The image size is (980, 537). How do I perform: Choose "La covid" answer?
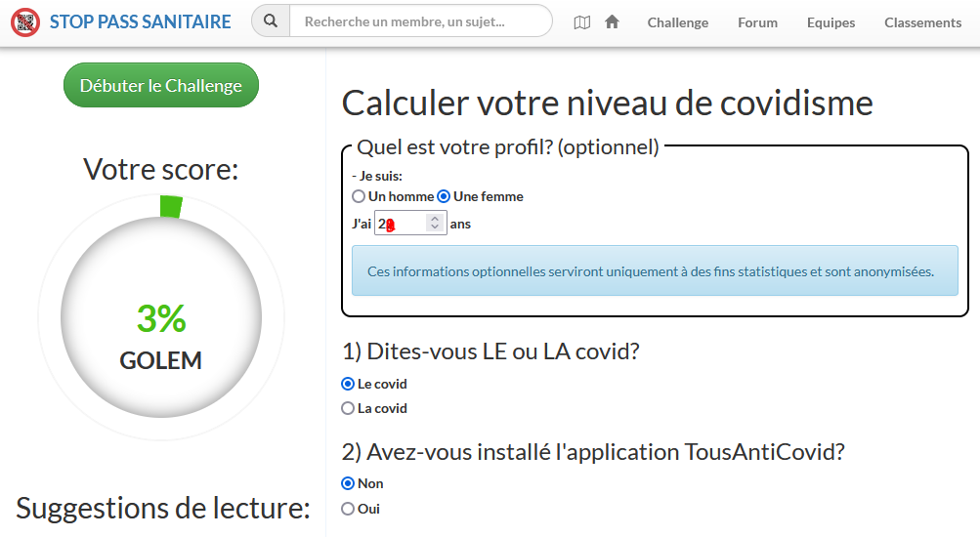(348, 408)
